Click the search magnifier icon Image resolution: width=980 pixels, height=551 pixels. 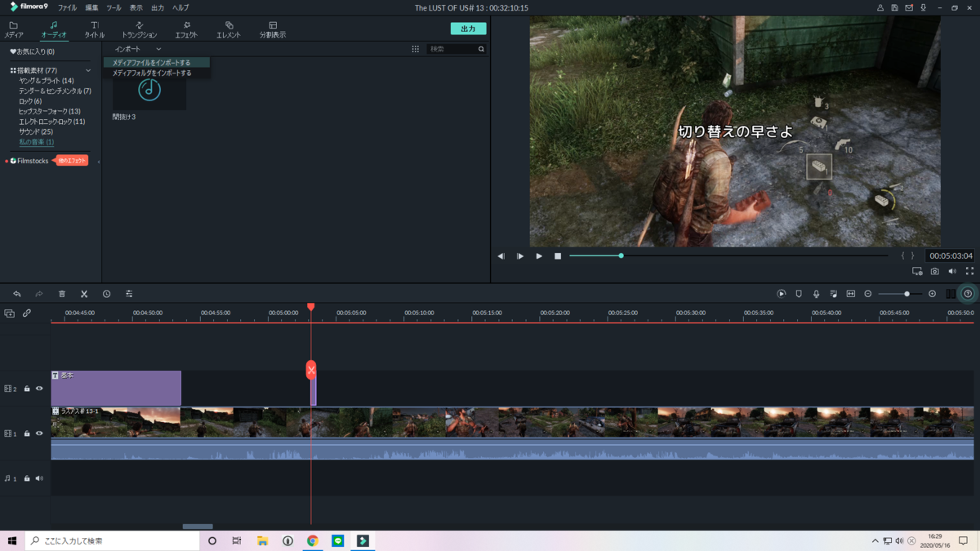click(x=481, y=49)
